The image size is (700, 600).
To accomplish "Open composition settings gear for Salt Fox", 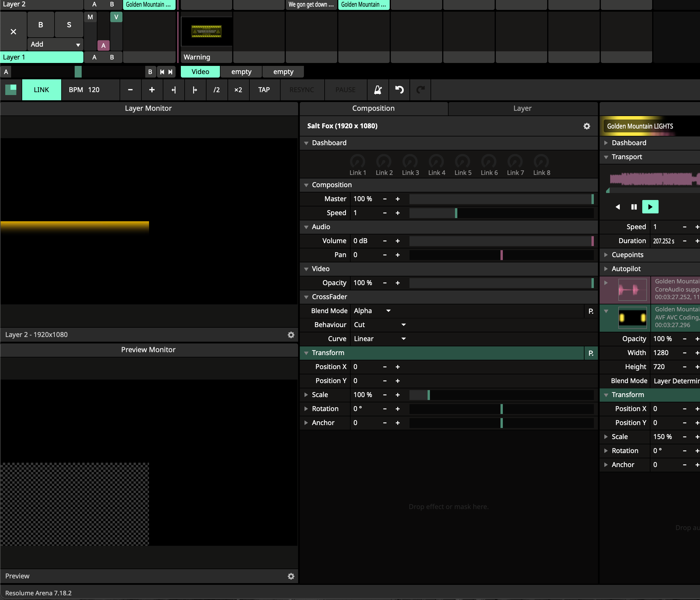I will click(x=587, y=126).
